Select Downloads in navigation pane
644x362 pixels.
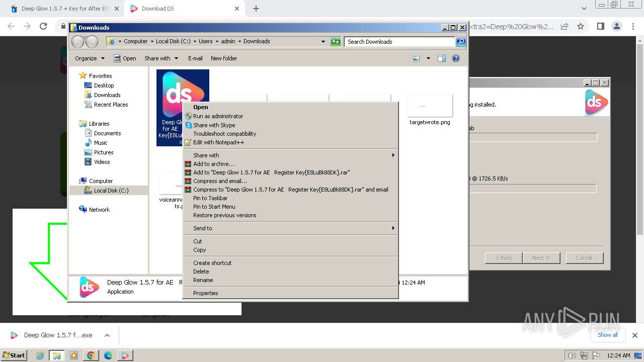(107, 95)
